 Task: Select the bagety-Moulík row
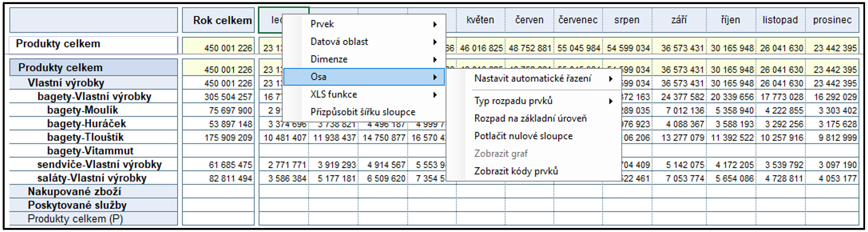pyautogui.click(x=94, y=110)
